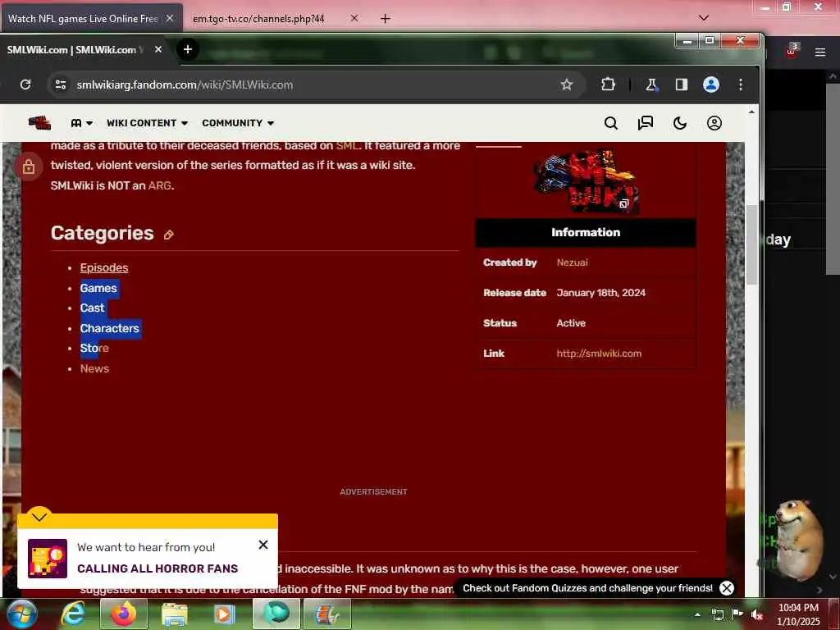Screen dimensions: 840x630
Task: Switch to Watch NFL games tab in back window
Action: [83, 18]
